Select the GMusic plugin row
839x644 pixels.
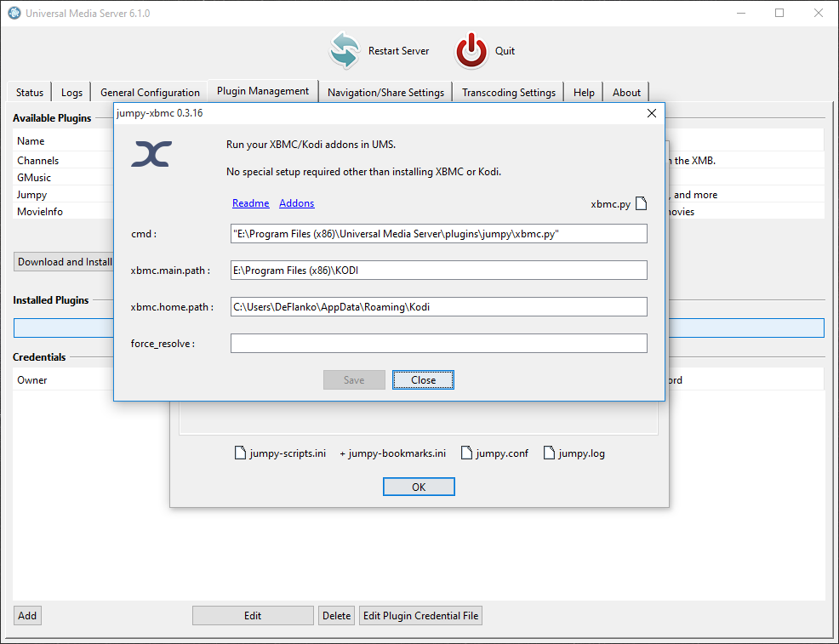(x=63, y=178)
